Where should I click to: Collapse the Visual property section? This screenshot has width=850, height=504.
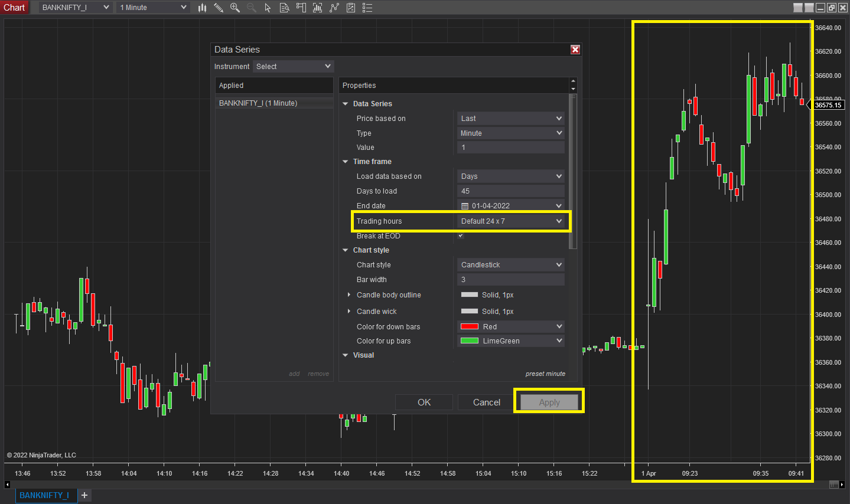coord(346,355)
